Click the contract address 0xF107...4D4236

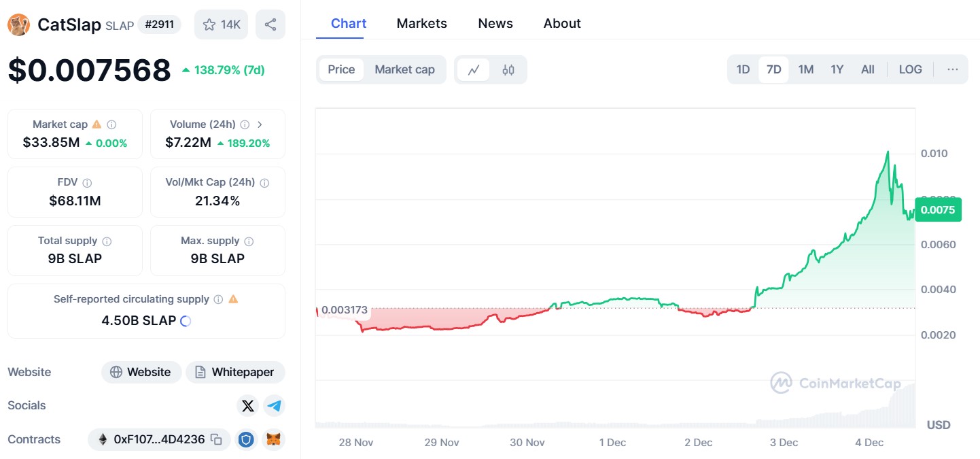[x=159, y=439]
